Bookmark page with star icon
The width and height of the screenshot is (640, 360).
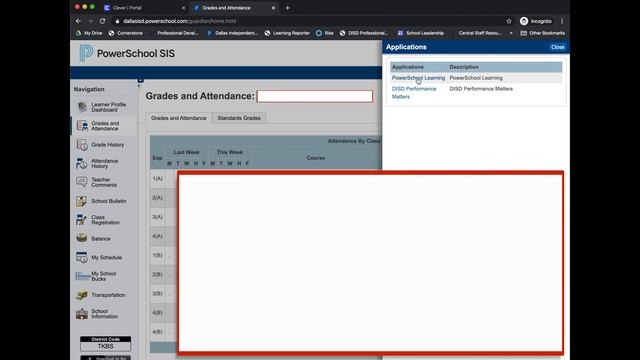[509, 21]
